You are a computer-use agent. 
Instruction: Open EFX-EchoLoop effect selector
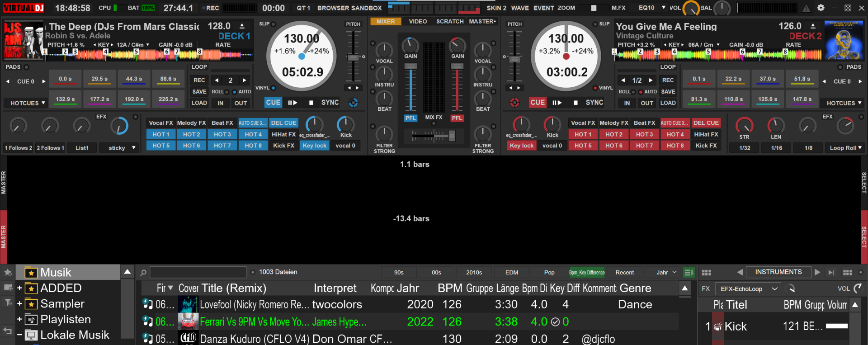coord(748,288)
